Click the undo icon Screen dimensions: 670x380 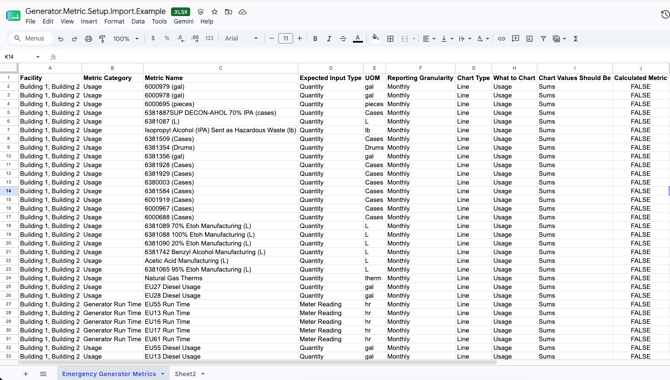click(61, 39)
